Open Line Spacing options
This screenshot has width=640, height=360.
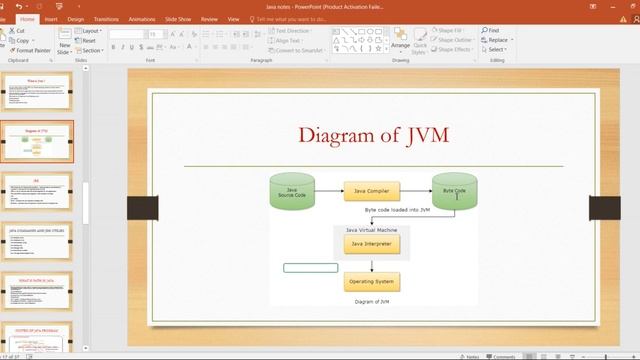click(x=258, y=34)
